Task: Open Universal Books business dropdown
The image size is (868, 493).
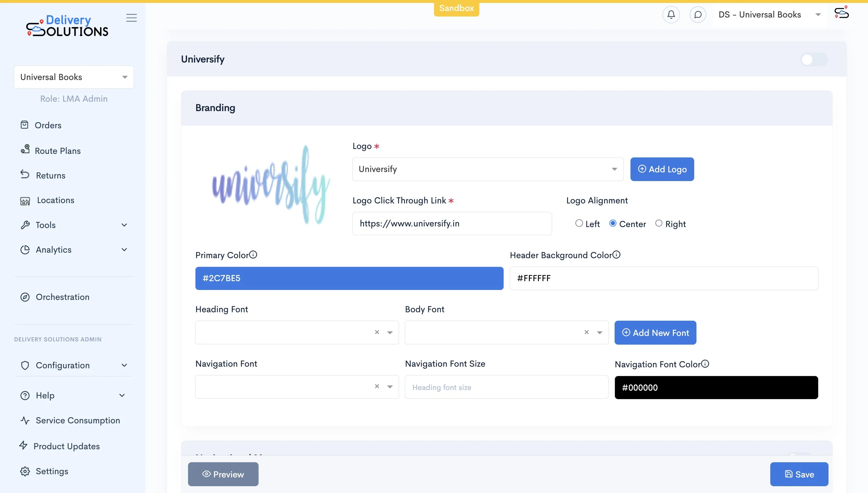Action: coord(74,77)
